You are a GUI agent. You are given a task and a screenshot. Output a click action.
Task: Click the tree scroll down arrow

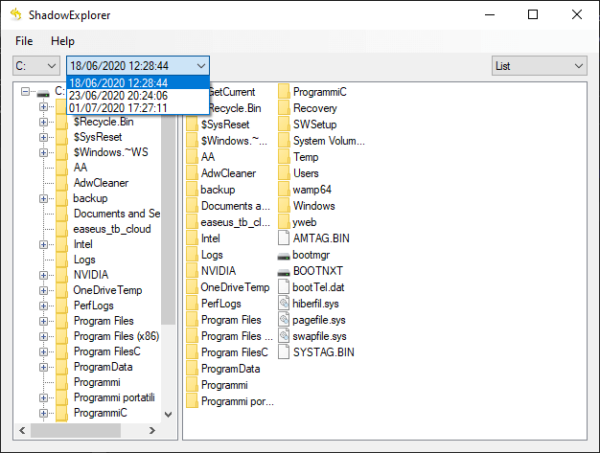click(x=168, y=414)
